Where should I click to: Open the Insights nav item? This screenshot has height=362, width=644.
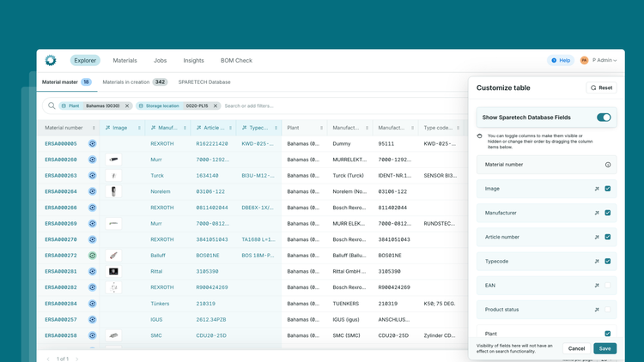click(193, 60)
